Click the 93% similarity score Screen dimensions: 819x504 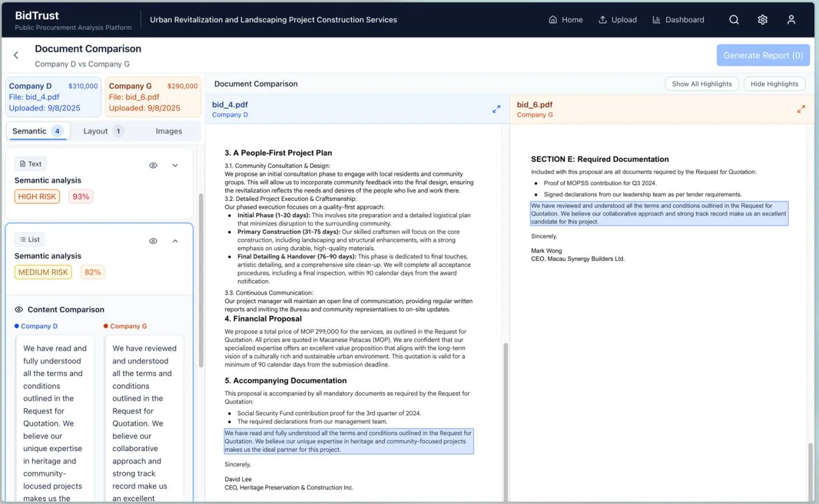pyautogui.click(x=80, y=197)
